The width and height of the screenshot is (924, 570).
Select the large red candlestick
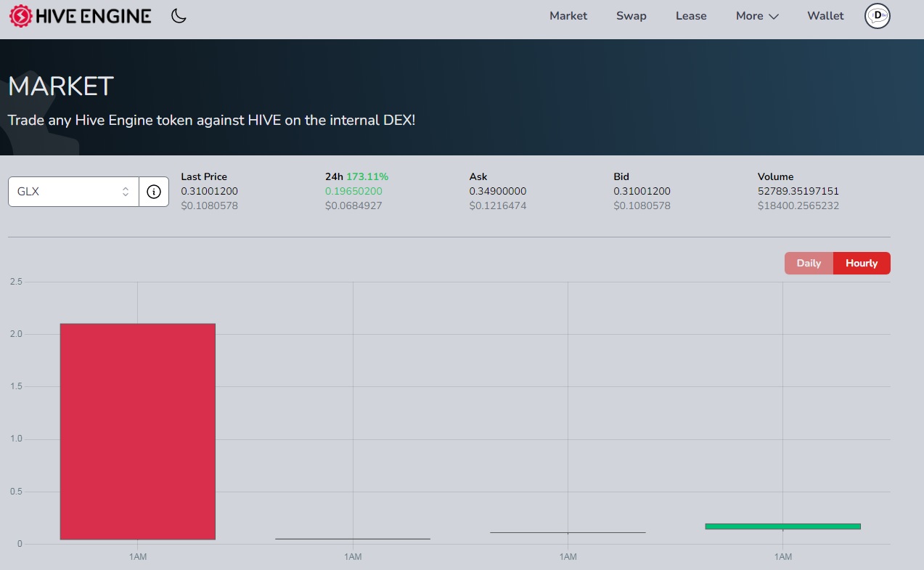coord(137,431)
